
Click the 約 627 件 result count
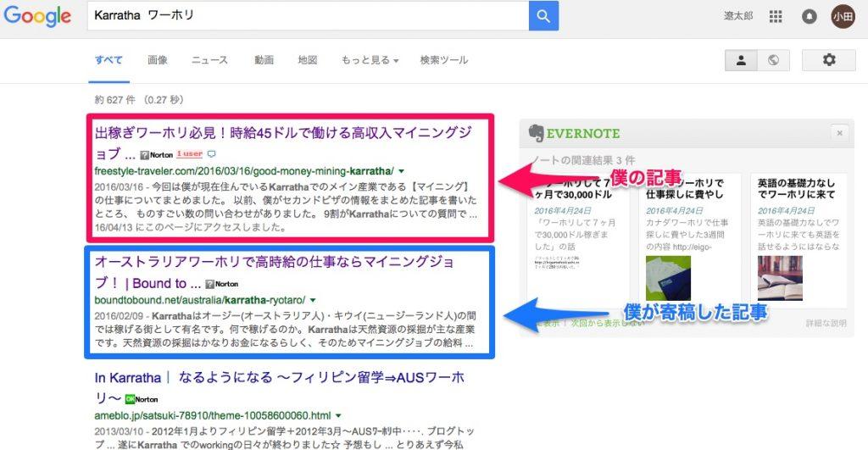[139, 100]
